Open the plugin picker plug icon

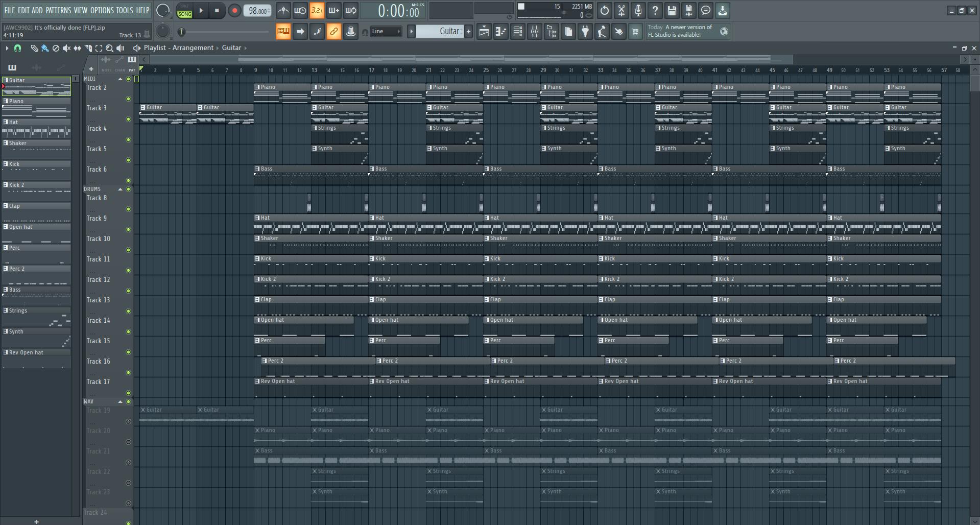point(585,32)
